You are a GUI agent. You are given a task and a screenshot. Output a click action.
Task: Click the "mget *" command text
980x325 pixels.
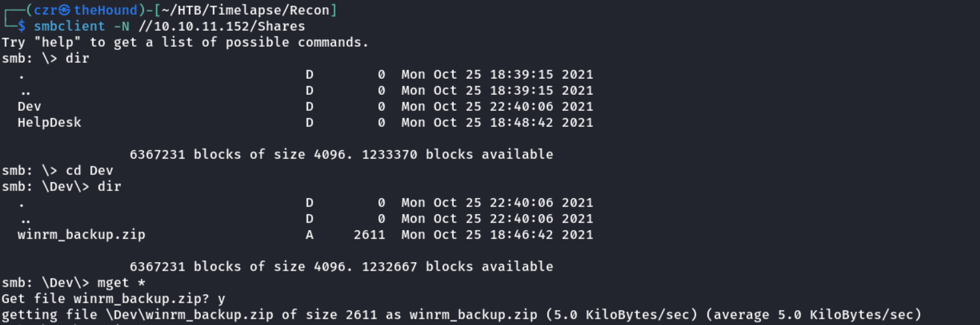coord(121,283)
